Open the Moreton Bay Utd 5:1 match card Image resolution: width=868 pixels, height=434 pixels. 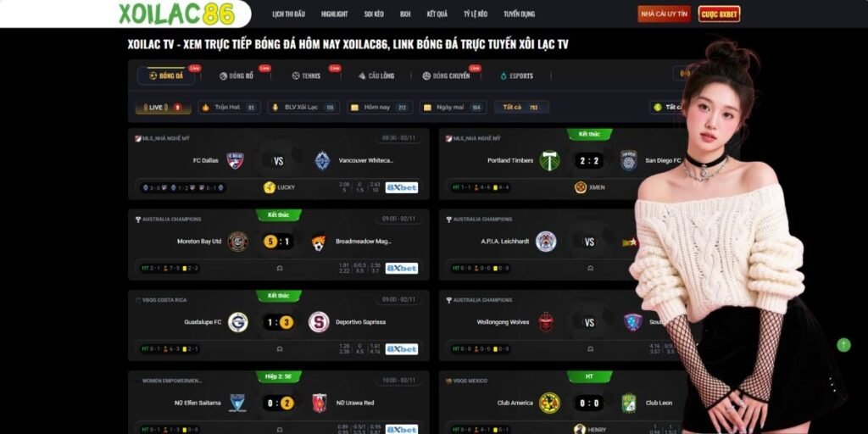(278, 244)
